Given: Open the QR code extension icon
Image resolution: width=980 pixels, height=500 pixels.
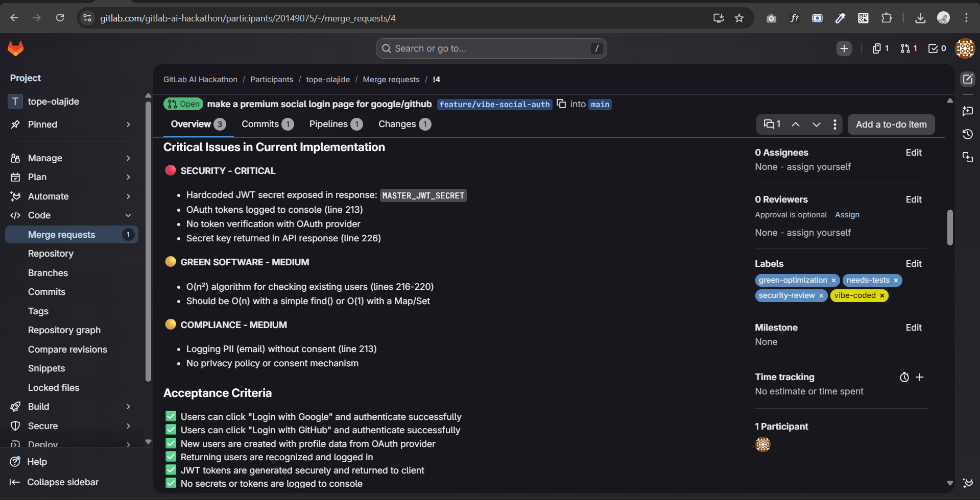Looking at the screenshot, I should [863, 18].
